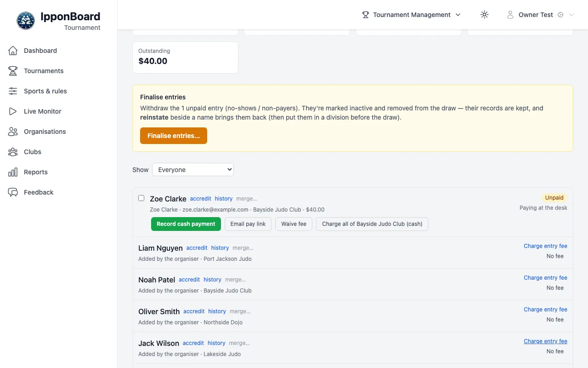Click the Reports bar chart icon
The height and width of the screenshot is (368, 588).
(x=13, y=172)
